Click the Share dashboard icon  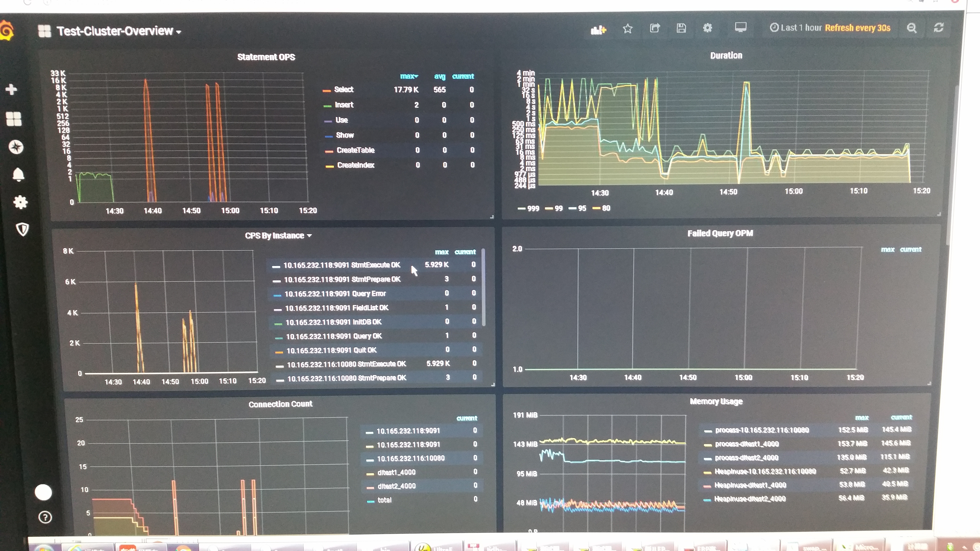655,28
